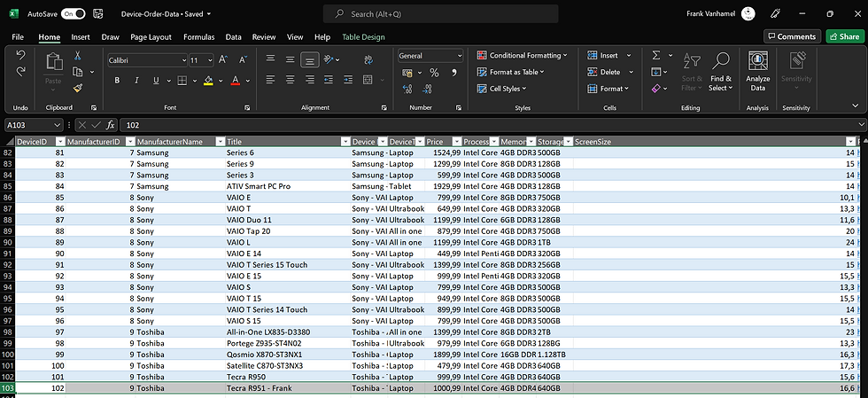The height and width of the screenshot is (398, 868).
Task: Open Price column filter dropdown
Action: click(x=457, y=142)
